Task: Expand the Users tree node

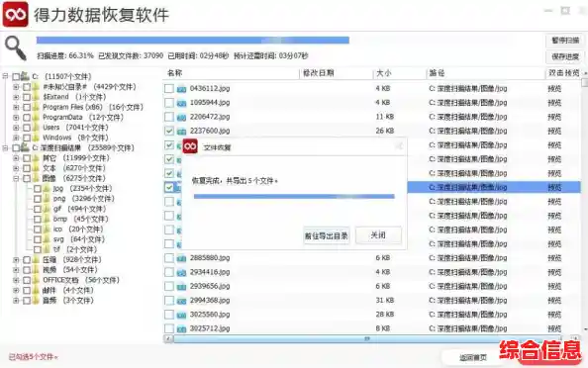Action: (x=16, y=128)
